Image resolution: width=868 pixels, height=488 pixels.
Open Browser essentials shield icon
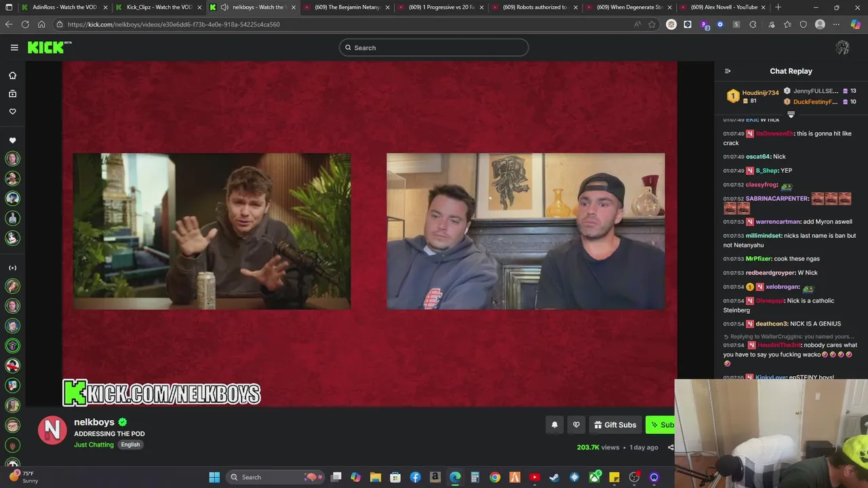click(x=804, y=24)
